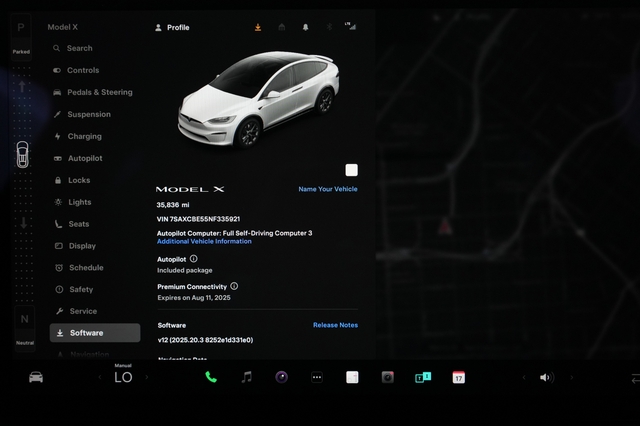
Task: Click the Premium Connectivity info icon
Action: (234, 286)
